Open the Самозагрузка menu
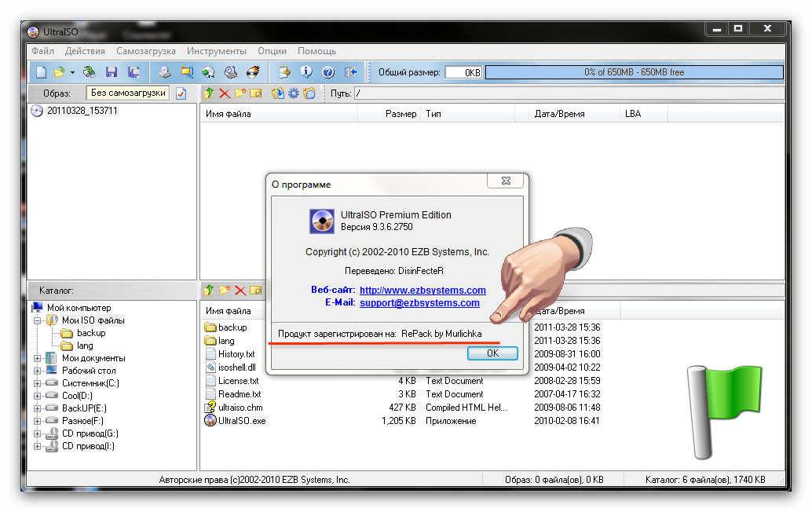This screenshot has height=512, width=812. tap(145, 51)
